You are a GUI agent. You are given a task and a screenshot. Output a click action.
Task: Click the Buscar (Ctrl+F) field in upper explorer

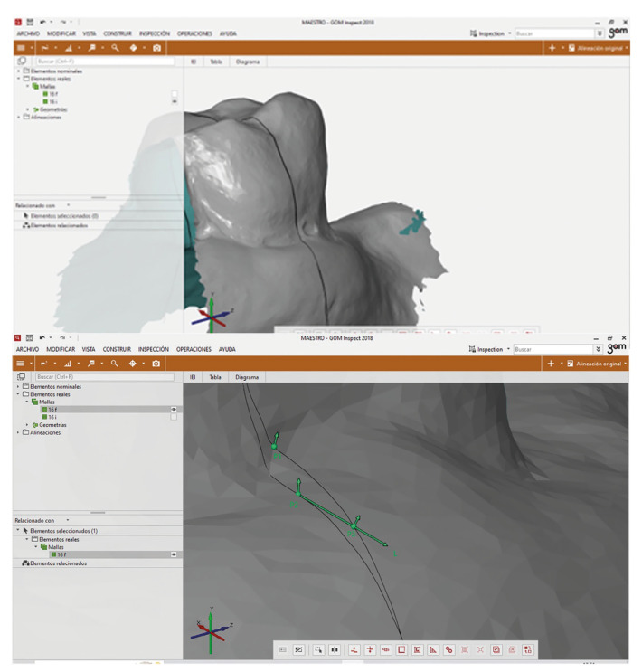click(x=99, y=62)
